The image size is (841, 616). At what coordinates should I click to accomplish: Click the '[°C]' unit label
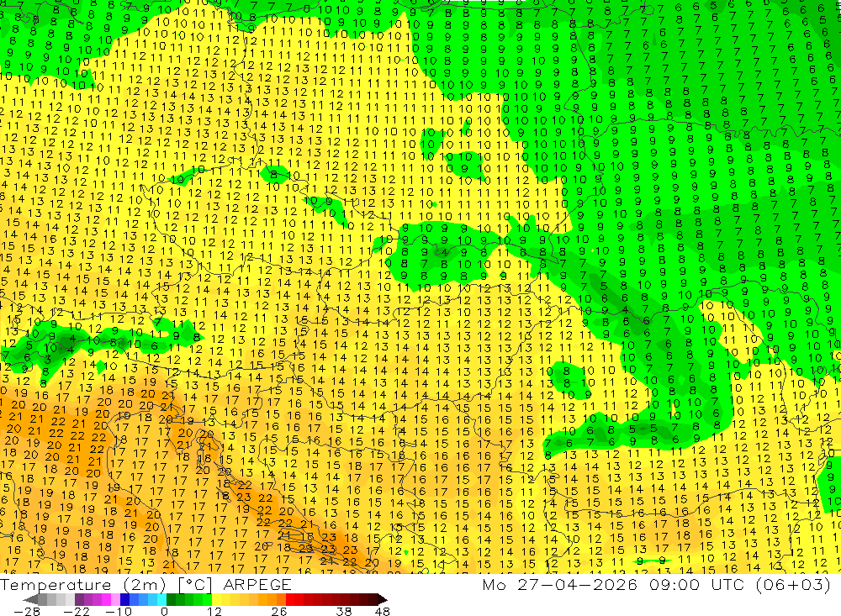point(195,585)
